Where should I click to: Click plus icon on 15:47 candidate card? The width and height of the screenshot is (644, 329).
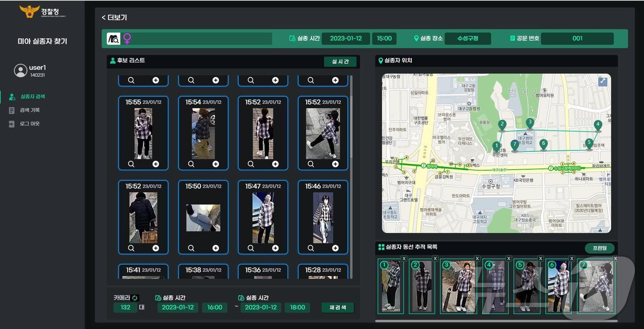(275, 248)
